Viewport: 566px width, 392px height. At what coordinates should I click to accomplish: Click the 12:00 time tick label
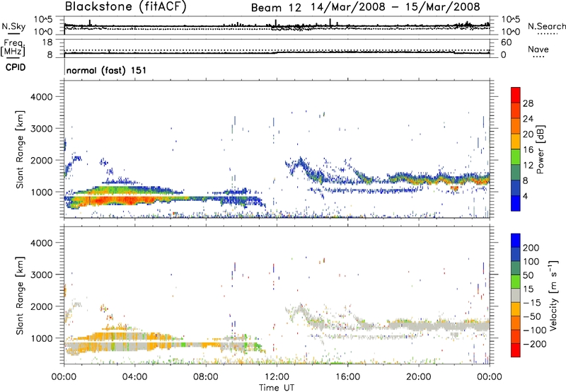[x=277, y=377]
